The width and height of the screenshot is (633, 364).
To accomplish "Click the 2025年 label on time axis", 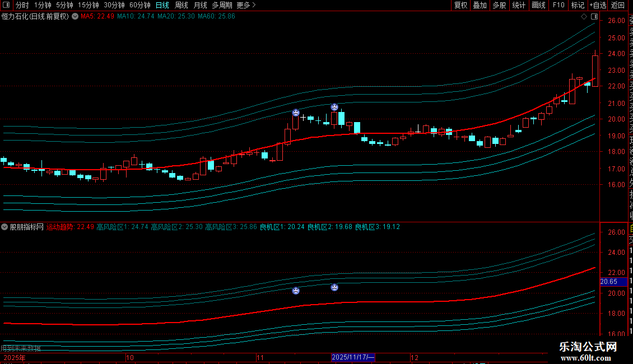I will pyautogui.click(x=14, y=357).
